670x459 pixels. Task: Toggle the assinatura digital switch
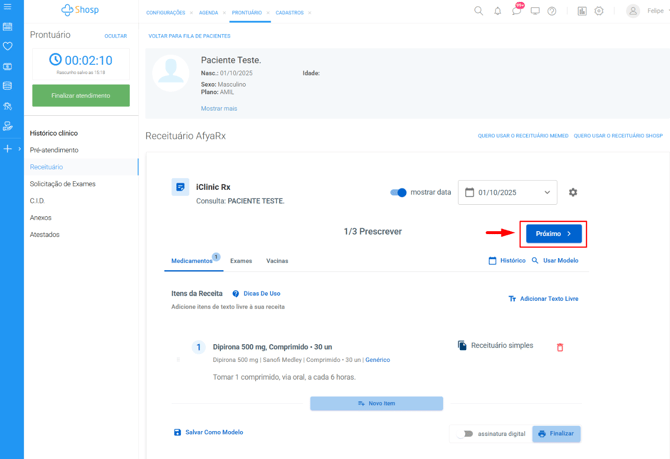click(464, 434)
